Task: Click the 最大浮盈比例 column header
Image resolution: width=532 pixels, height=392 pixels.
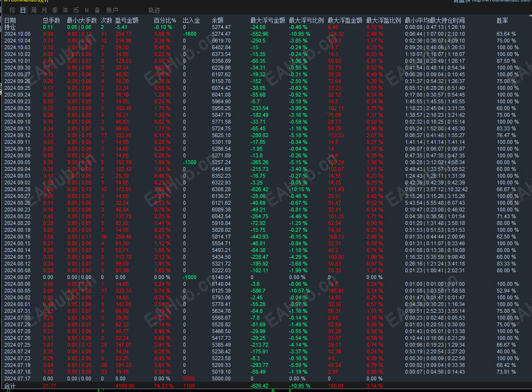Action: [x=384, y=20]
